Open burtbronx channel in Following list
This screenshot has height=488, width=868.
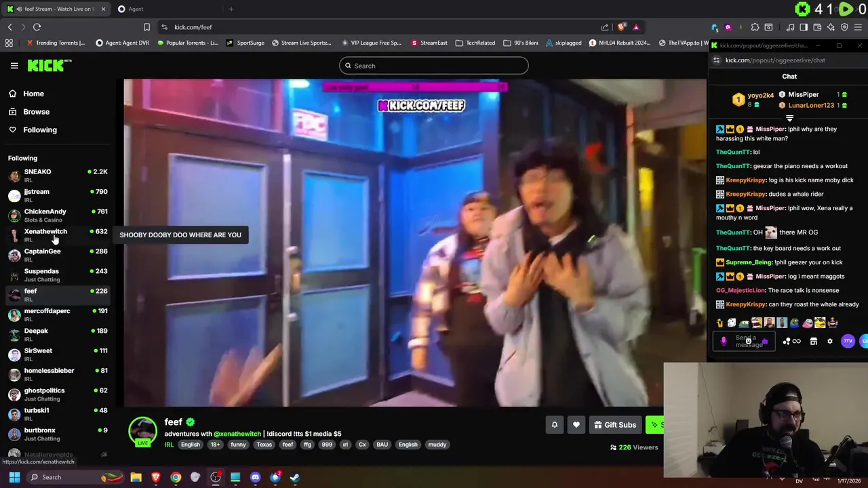58,434
